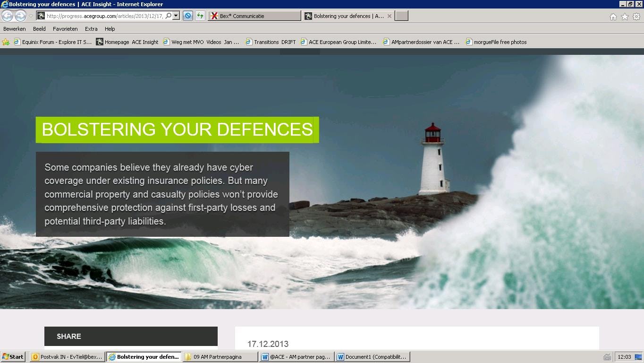
Task: Click the Add to Favorites bar star icon
Action: click(x=6, y=42)
